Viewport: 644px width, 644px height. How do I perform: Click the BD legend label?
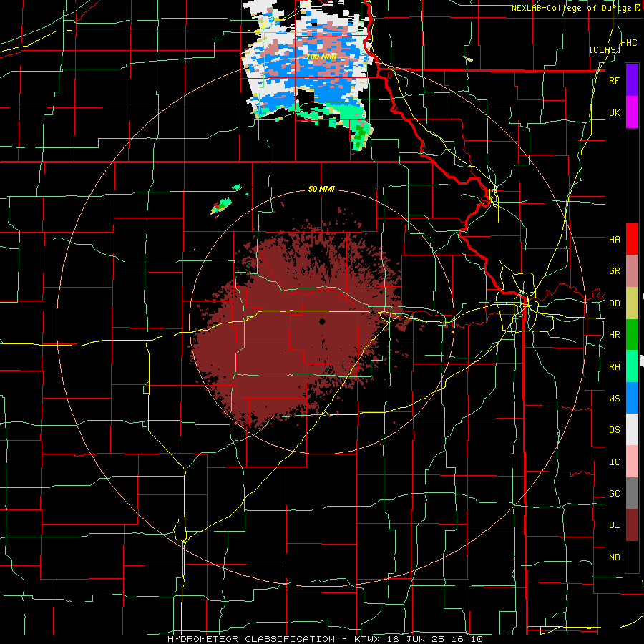[614, 303]
